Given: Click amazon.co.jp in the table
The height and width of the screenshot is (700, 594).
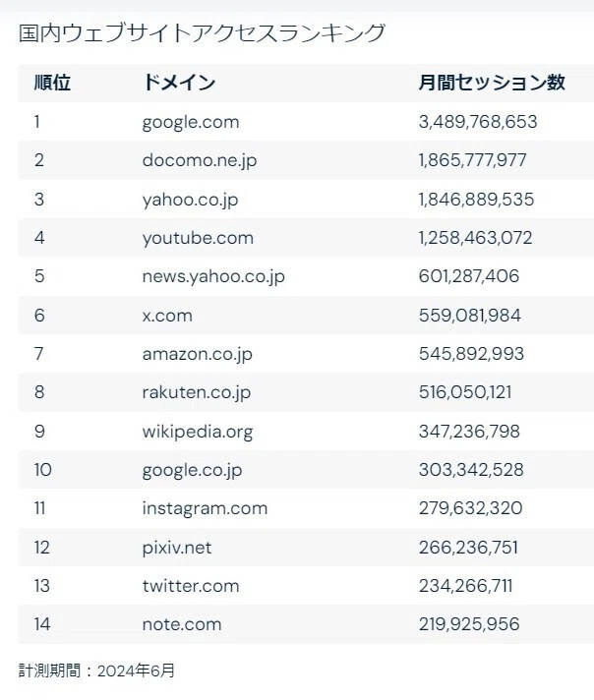Looking at the screenshot, I should 198,354.
